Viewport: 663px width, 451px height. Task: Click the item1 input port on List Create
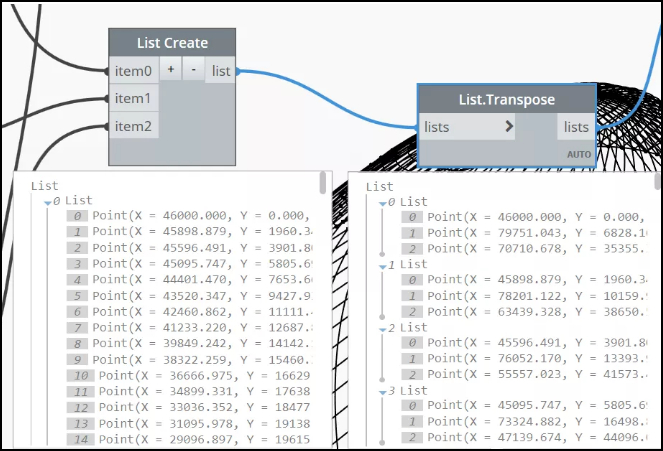(134, 98)
